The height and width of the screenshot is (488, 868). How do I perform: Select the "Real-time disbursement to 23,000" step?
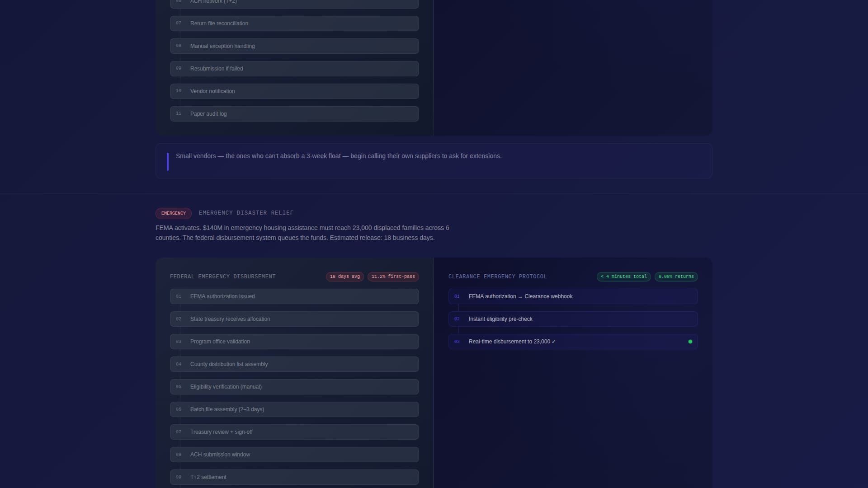(x=572, y=342)
